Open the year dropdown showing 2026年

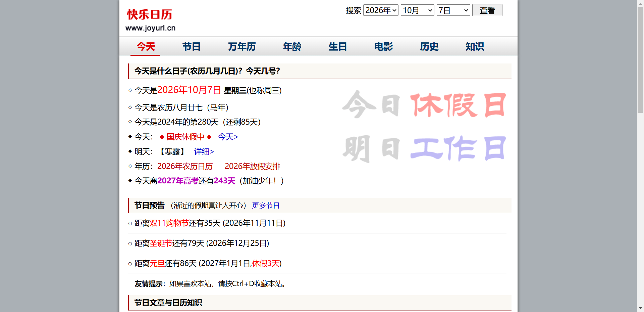[381, 10]
